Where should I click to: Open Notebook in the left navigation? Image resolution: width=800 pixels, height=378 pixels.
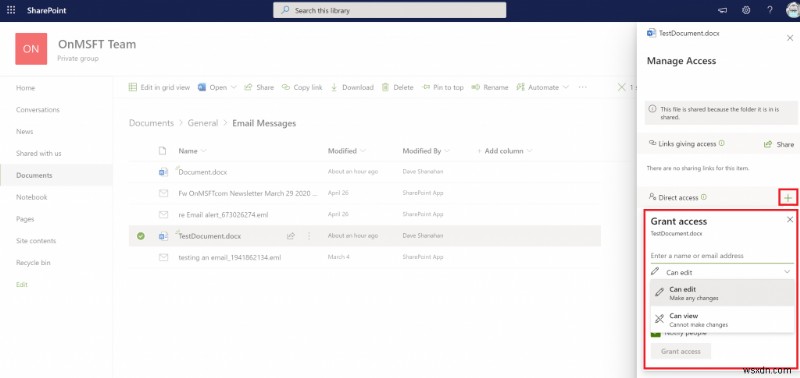coord(32,197)
